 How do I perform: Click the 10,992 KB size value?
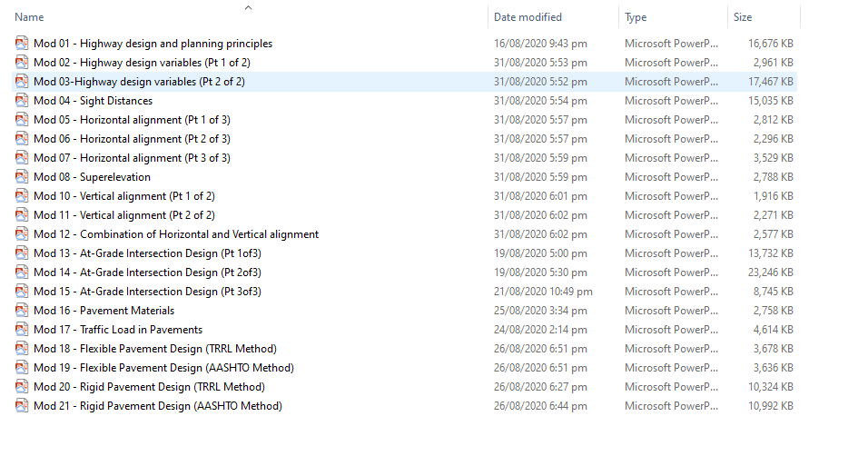(x=771, y=406)
